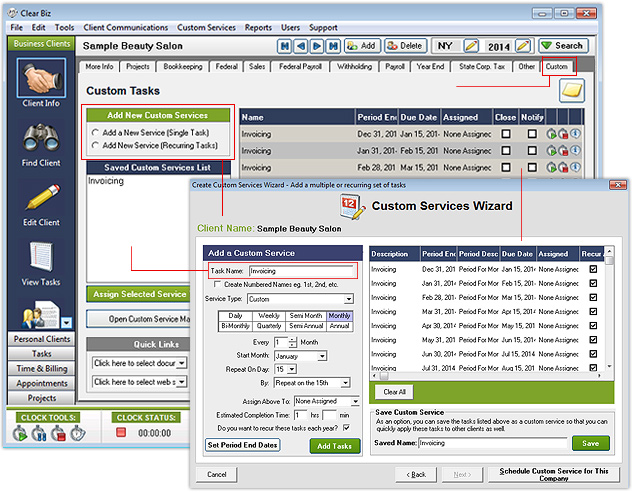Open the Custom Services menu
Viewport: 635px width, 492px height.
pyautogui.click(x=206, y=28)
